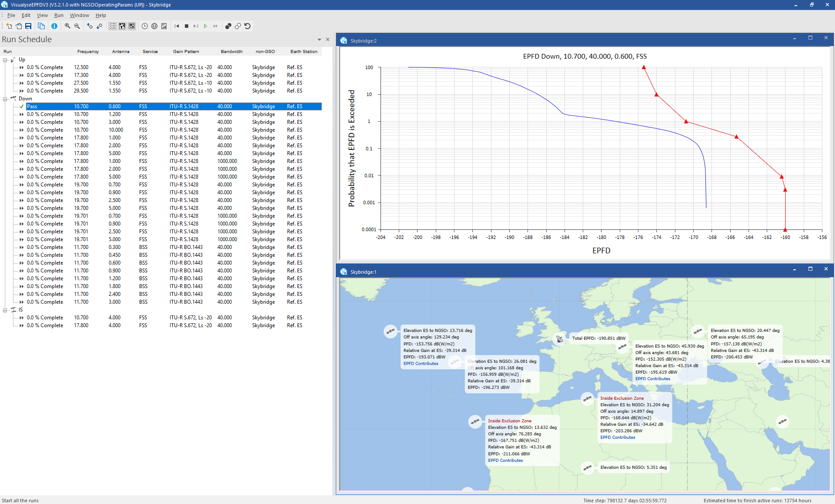This screenshot has width=835, height=504.
Task: Click the blue information icon
Action: 54,26
